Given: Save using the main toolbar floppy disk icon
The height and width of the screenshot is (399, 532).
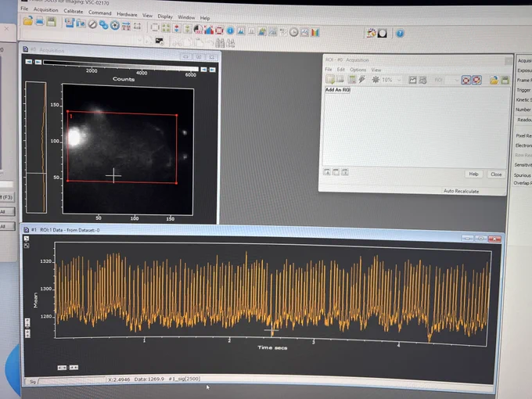Looking at the screenshot, I should pos(51,22).
